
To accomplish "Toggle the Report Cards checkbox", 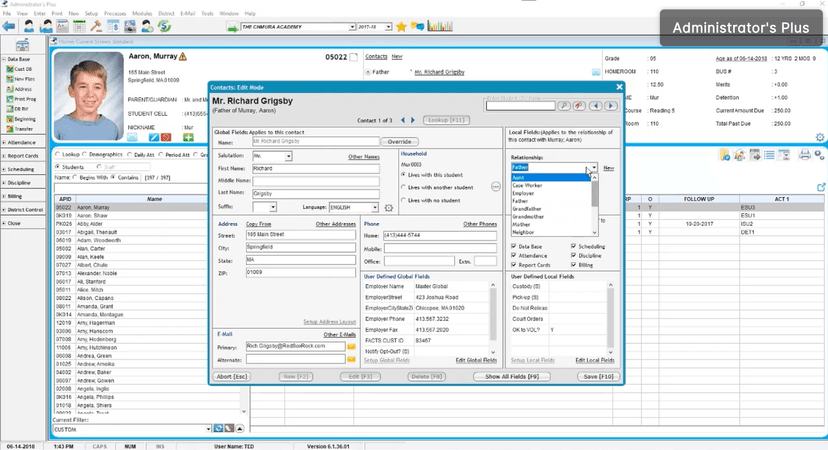I will (x=514, y=265).
